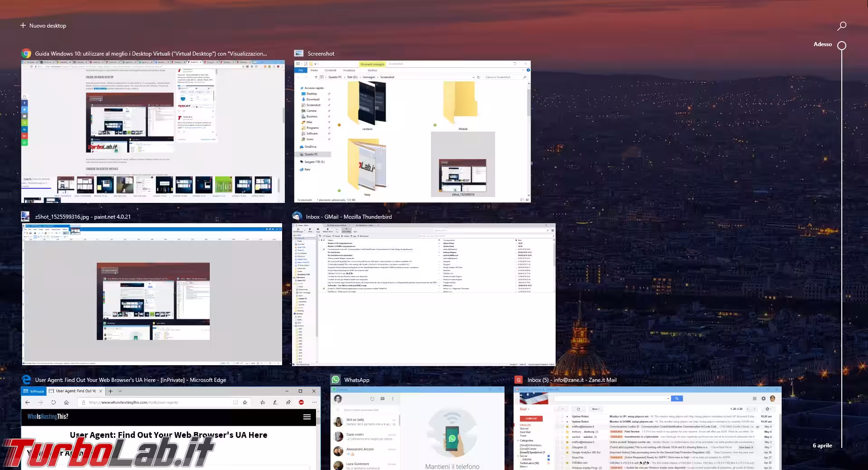
Task: Expand the Edge tab preview chevron
Action: (120, 391)
